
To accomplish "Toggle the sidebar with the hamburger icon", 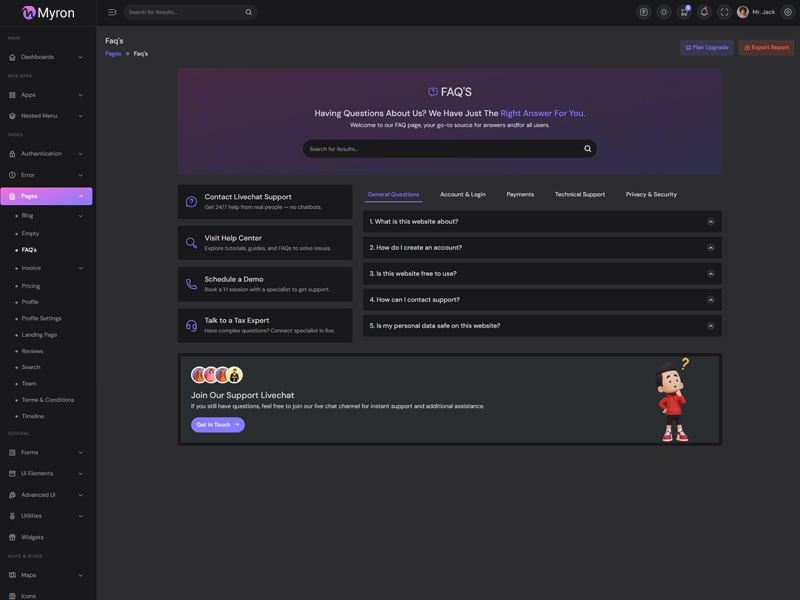I will [x=112, y=12].
